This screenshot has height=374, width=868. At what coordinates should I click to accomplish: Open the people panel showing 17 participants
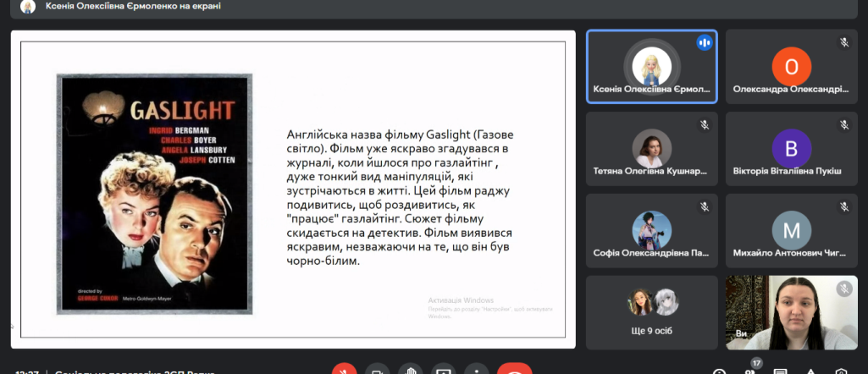click(x=749, y=371)
